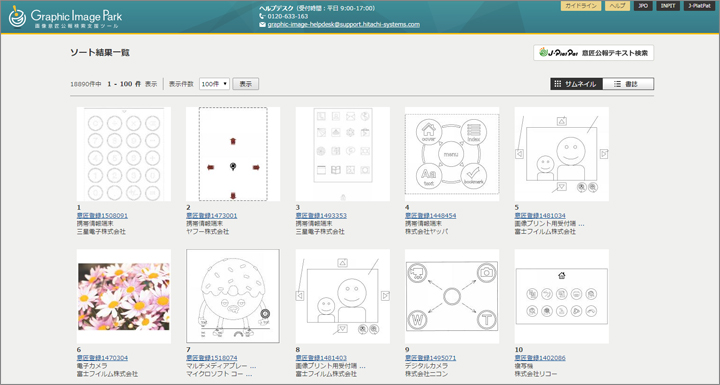This screenshot has width=720, height=385.
Task: Click the ソート結果一覧 heading
Action: pos(100,52)
